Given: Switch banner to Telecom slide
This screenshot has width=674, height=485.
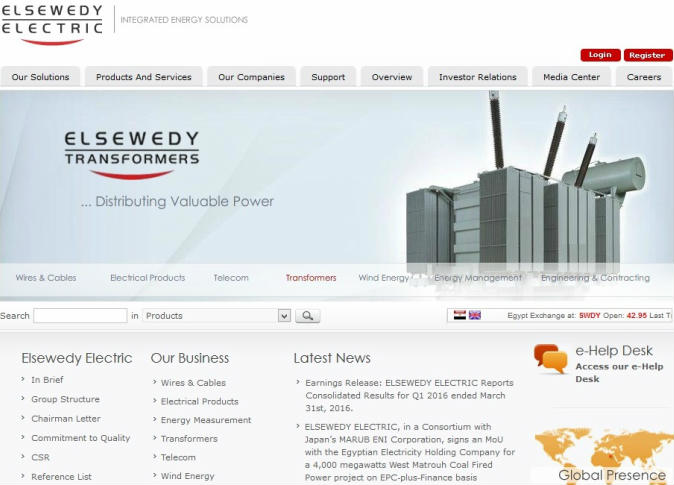Looking at the screenshot, I should [x=231, y=278].
